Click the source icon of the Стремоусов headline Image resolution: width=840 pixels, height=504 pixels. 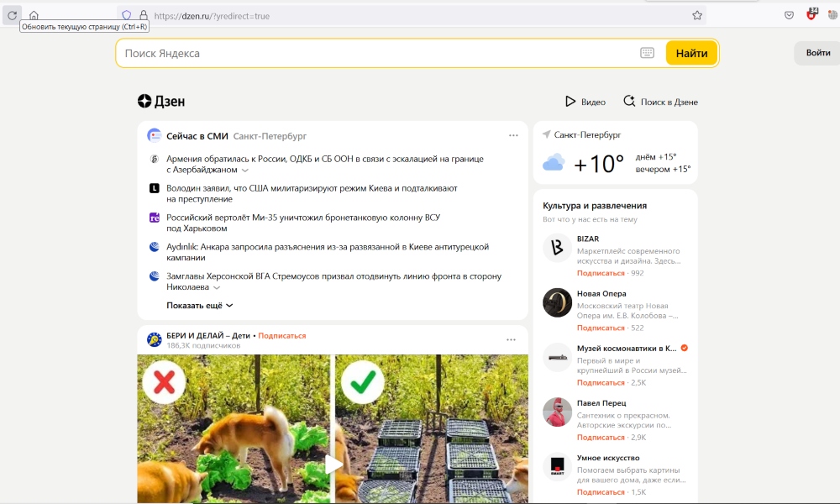tap(155, 276)
